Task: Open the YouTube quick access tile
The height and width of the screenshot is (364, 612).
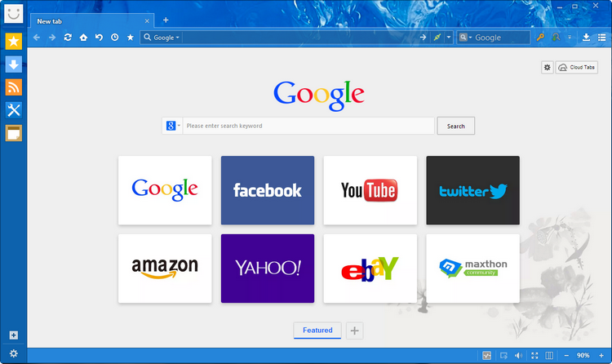Action: point(370,190)
